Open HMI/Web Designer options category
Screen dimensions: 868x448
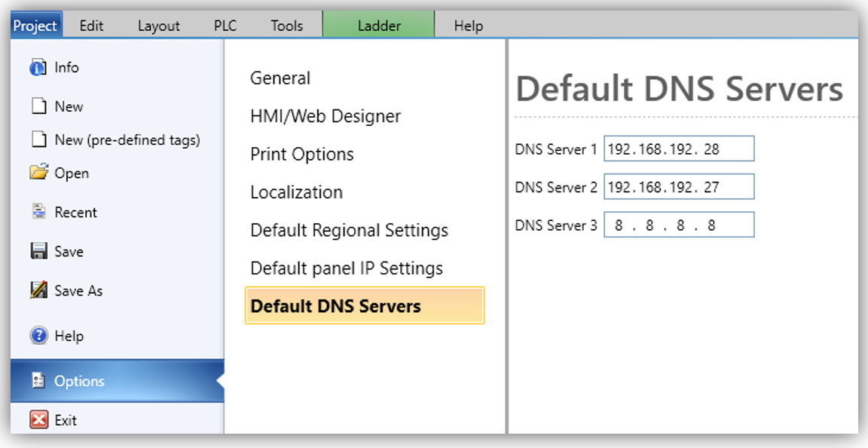pyautogui.click(x=325, y=116)
